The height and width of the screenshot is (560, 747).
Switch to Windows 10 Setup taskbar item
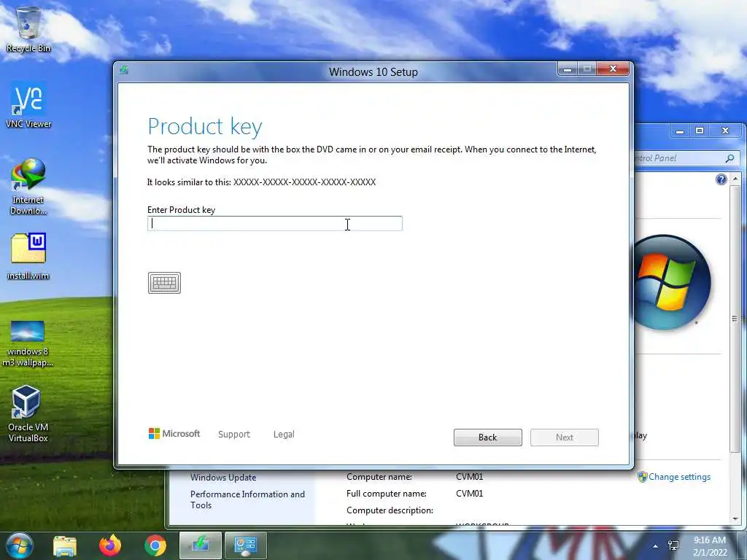(x=201, y=545)
